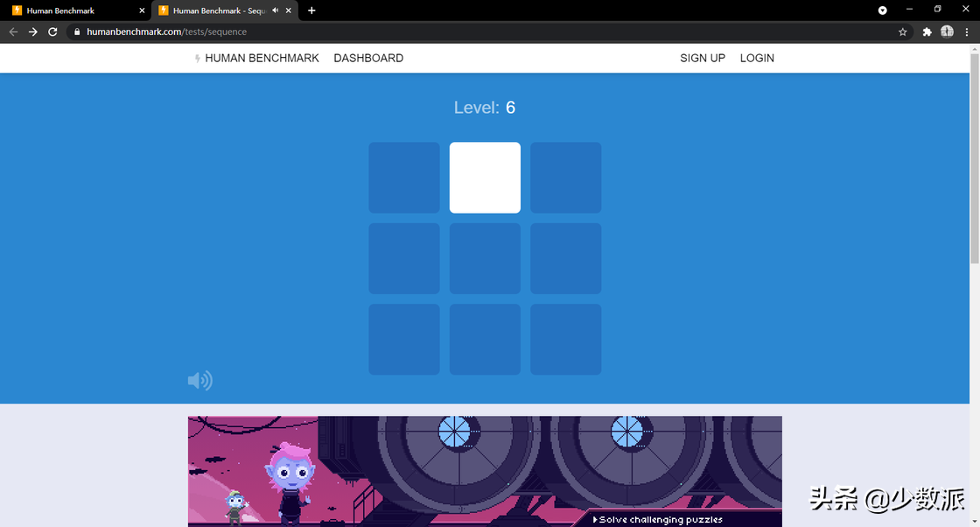980x527 pixels.
Task: Switch to the first Human Benchmark tab
Action: (75, 11)
